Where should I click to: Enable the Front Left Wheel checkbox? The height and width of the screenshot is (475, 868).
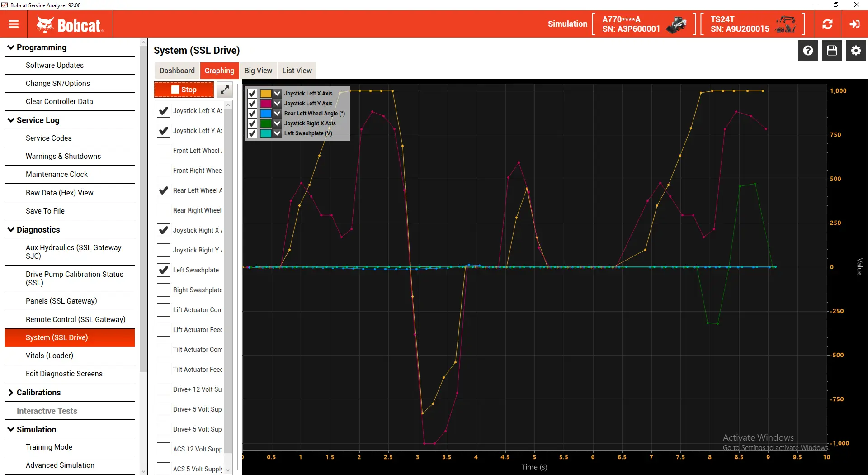click(163, 151)
